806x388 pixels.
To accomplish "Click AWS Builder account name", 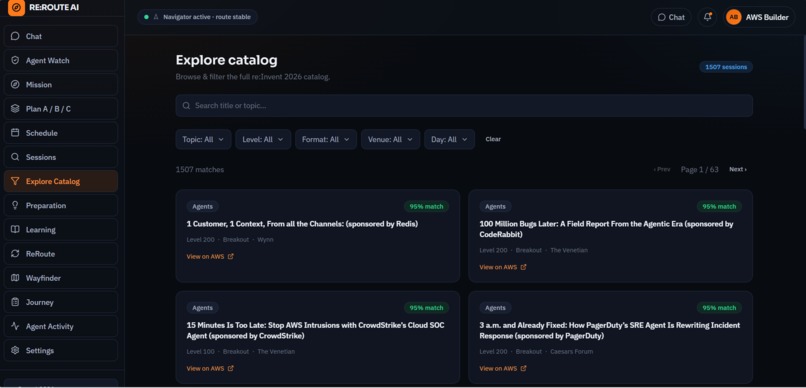I will point(767,17).
